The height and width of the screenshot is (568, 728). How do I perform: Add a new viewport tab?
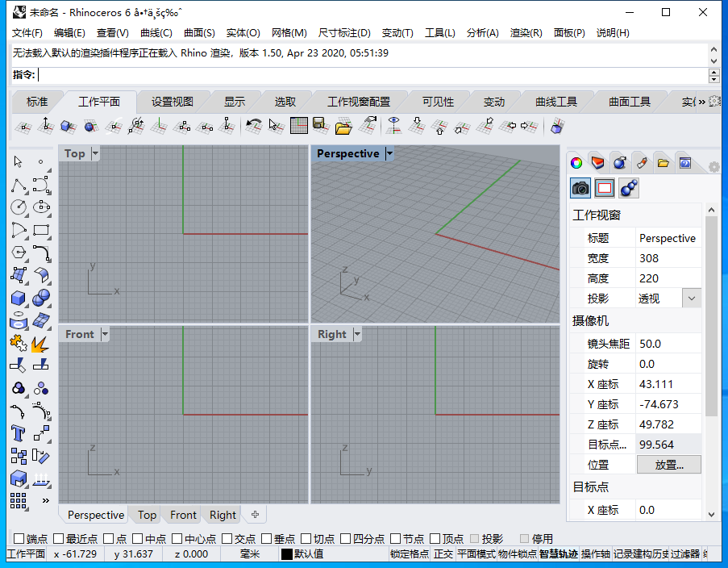coord(255,515)
